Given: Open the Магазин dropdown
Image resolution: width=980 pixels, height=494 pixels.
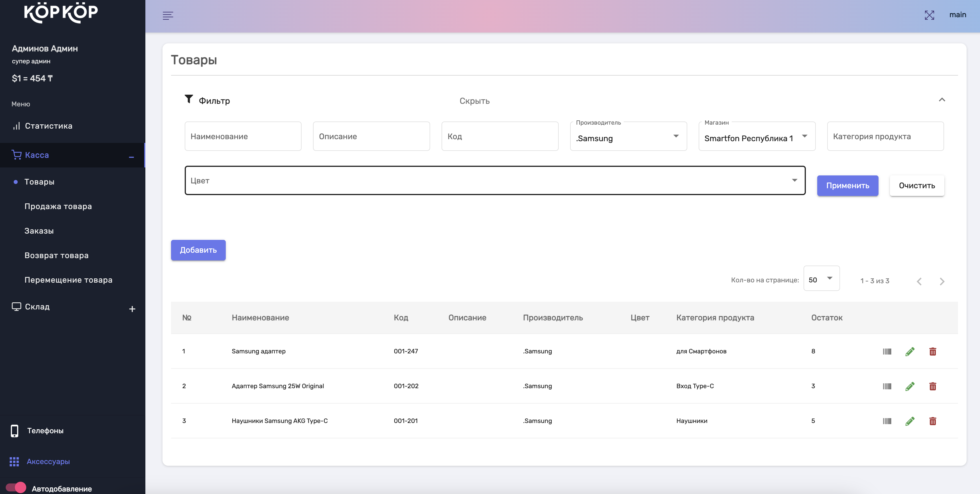Looking at the screenshot, I should (756, 137).
